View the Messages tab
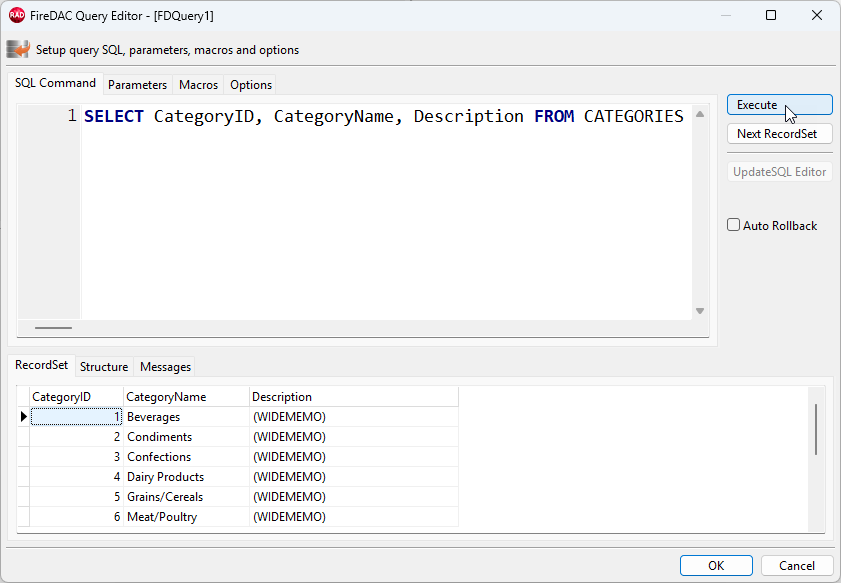 point(165,367)
